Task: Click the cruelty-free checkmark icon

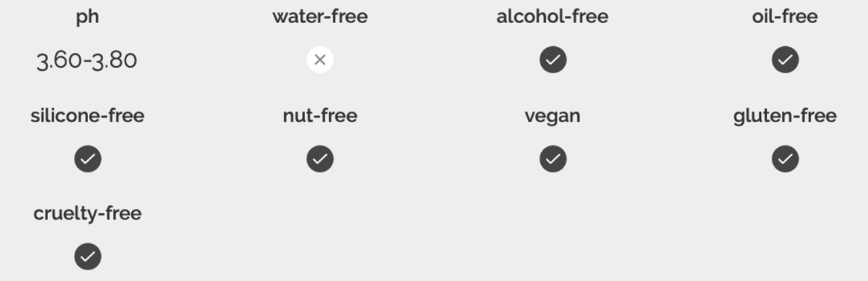Action: [x=87, y=257]
